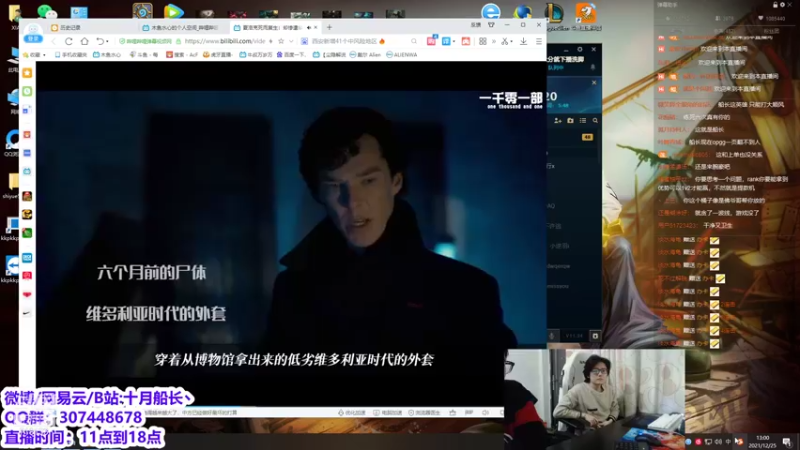This screenshot has width=800, height=450.
Task: Open the ALIENWA bookmark
Action: 402,55
